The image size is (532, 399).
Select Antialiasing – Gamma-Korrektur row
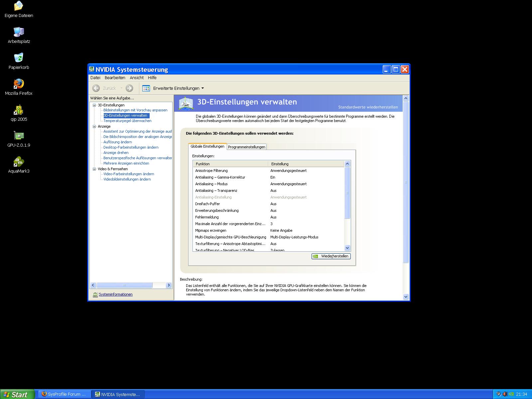(x=268, y=177)
